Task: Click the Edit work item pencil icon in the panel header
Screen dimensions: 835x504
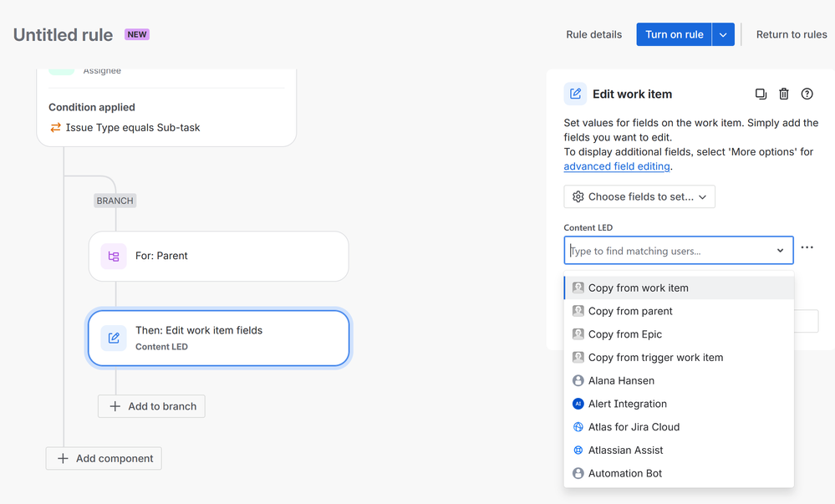Action: click(x=575, y=94)
